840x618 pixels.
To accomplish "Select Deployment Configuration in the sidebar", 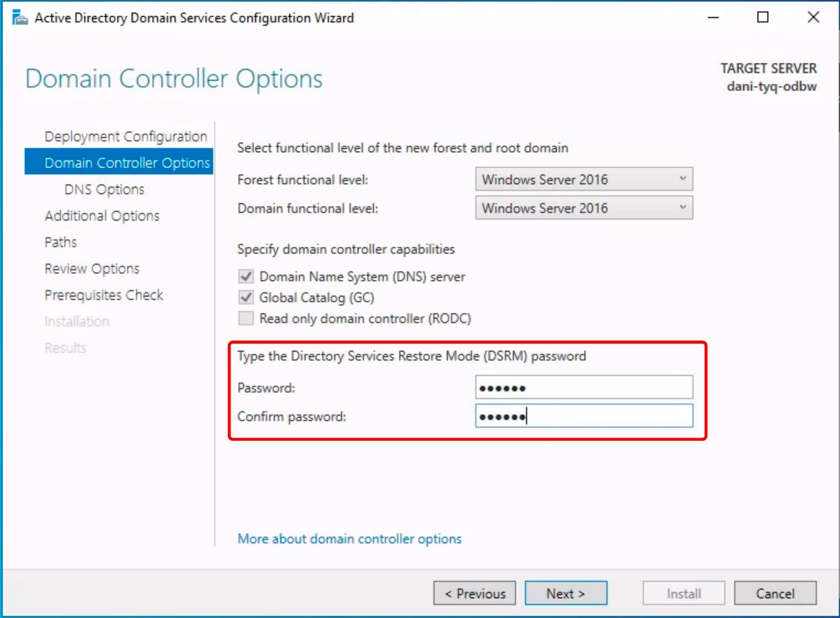I will pyautogui.click(x=125, y=136).
